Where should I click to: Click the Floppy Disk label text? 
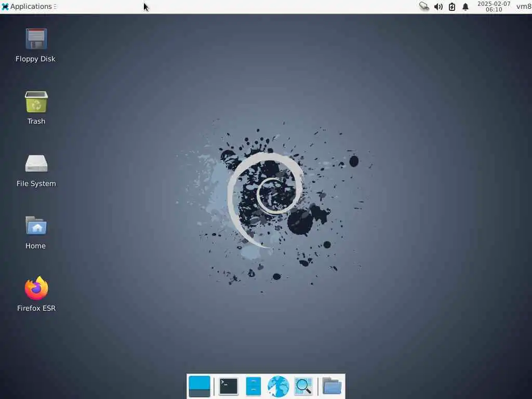pos(36,59)
